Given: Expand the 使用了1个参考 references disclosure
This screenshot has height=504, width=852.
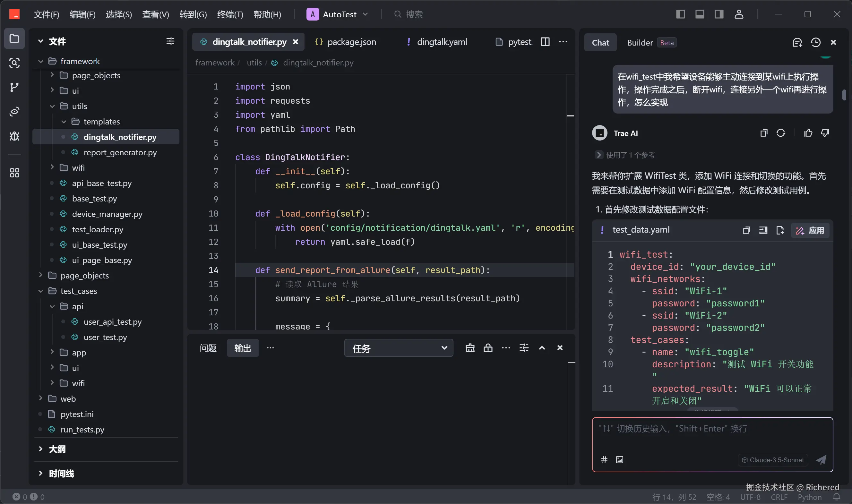Looking at the screenshot, I should (x=598, y=155).
